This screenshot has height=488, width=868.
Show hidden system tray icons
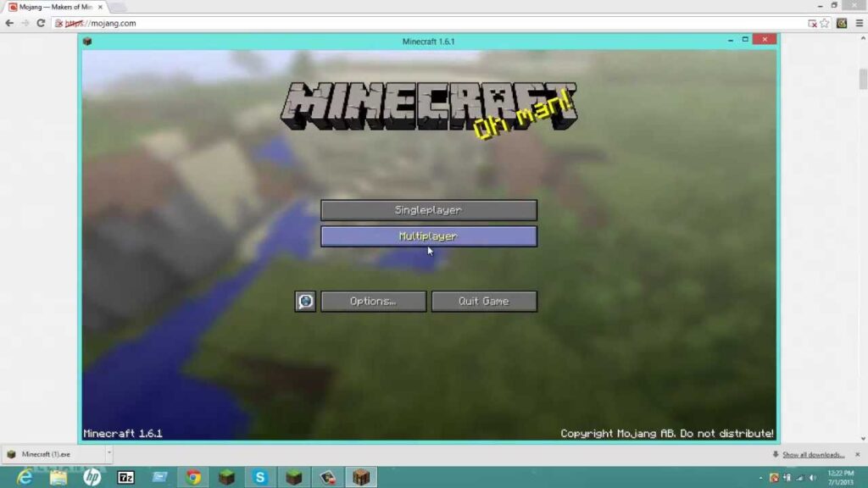pyautogui.click(x=760, y=478)
